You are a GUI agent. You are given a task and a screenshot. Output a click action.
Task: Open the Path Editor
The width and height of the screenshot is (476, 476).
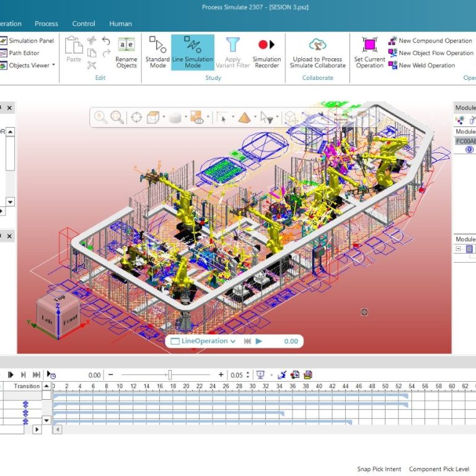click(24, 53)
